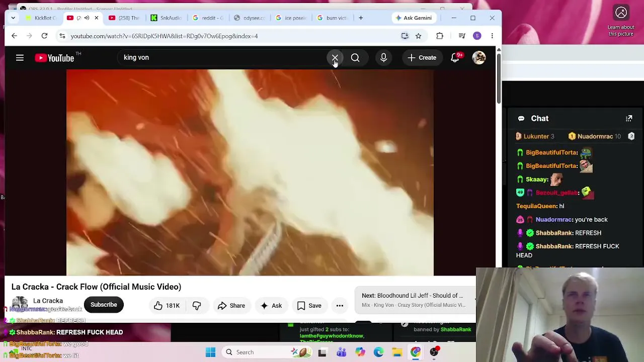Clear the YouTube search box with the X
This screenshot has width=644, height=362.
click(335, 58)
